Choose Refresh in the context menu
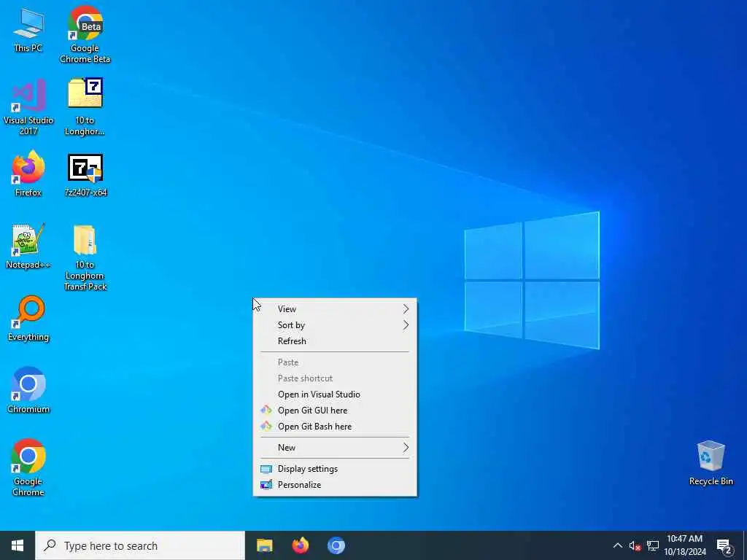The width and height of the screenshot is (747, 560). [x=335, y=341]
